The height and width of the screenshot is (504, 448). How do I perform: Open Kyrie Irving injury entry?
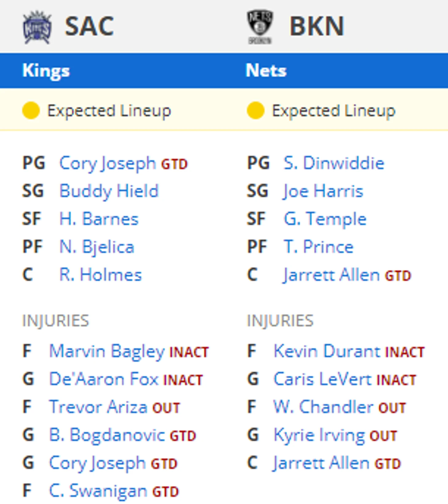pos(319,435)
